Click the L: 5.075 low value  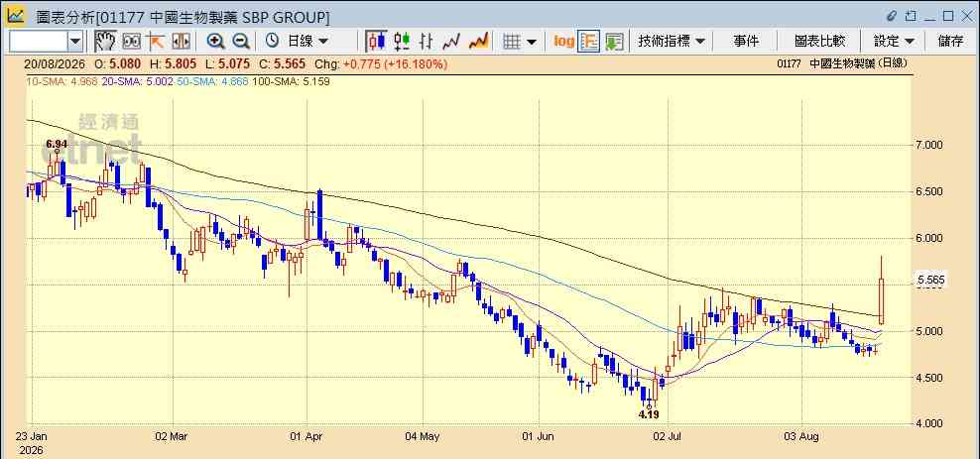[x=229, y=63]
